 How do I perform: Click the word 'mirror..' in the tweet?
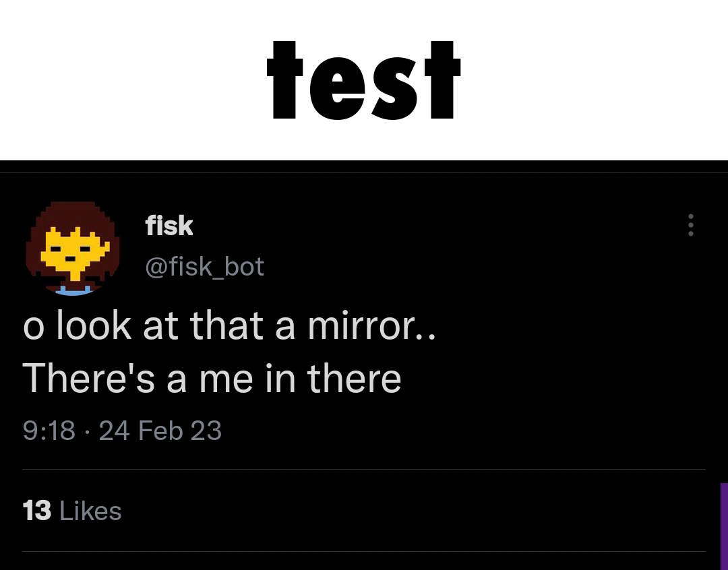click(372, 326)
